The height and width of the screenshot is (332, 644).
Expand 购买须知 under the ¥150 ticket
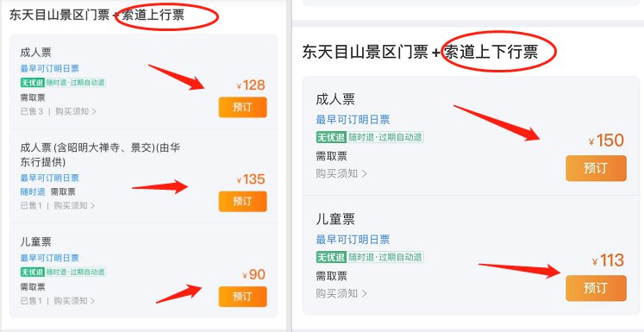(x=341, y=173)
